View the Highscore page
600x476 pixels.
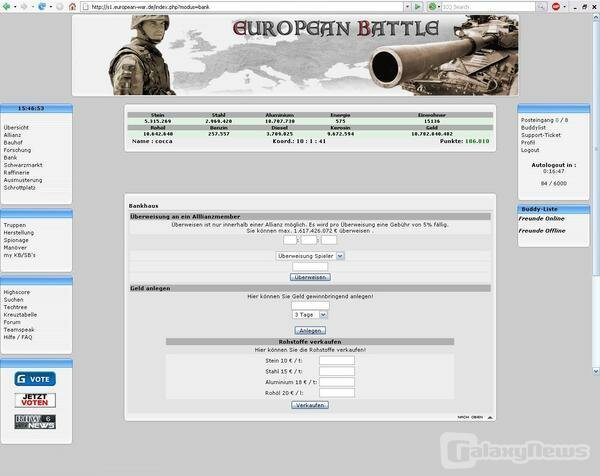pos(17,292)
